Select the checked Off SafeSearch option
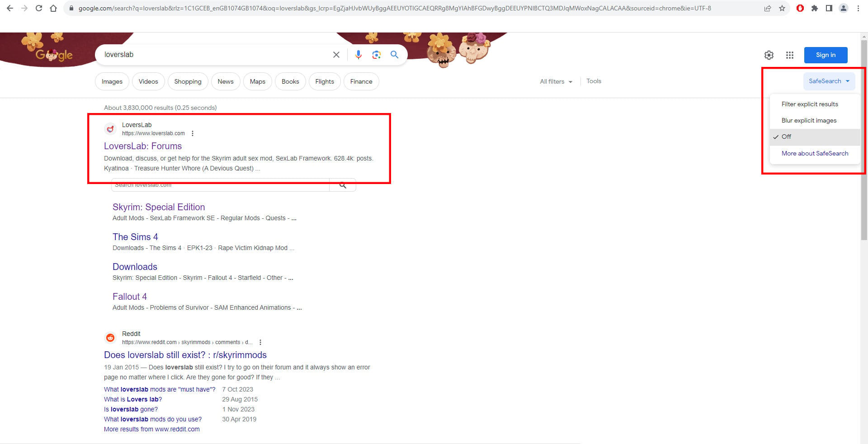This screenshot has height=444, width=868. click(815, 137)
